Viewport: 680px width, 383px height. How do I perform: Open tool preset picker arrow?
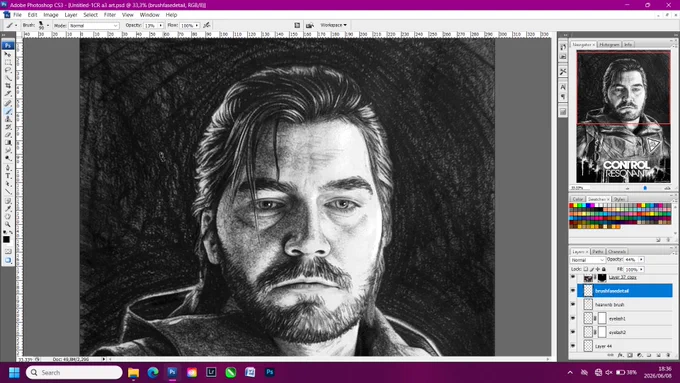(16, 26)
